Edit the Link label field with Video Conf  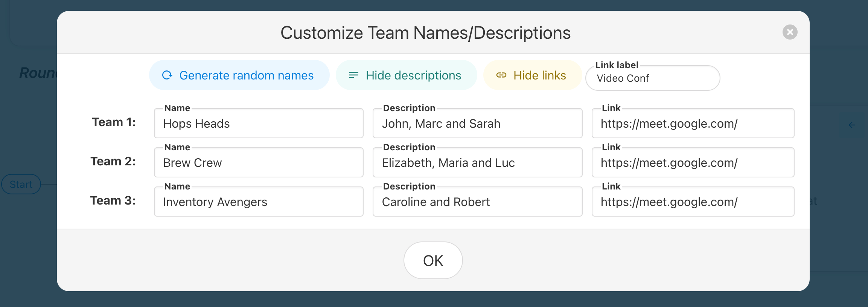653,78
